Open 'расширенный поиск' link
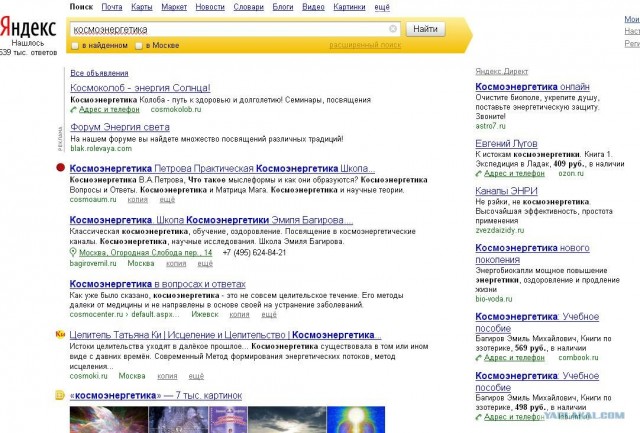The width and height of the screenshot is (640, 433). (x=365, y=45)
